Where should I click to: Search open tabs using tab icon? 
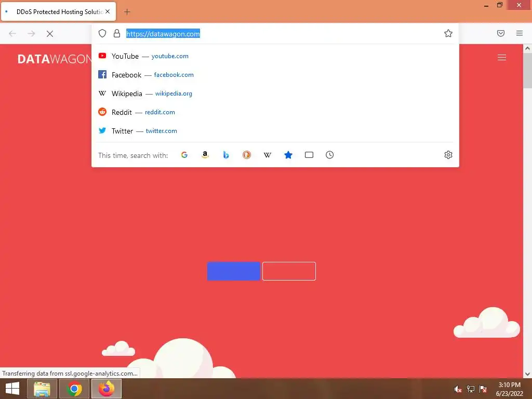[309, 155]
